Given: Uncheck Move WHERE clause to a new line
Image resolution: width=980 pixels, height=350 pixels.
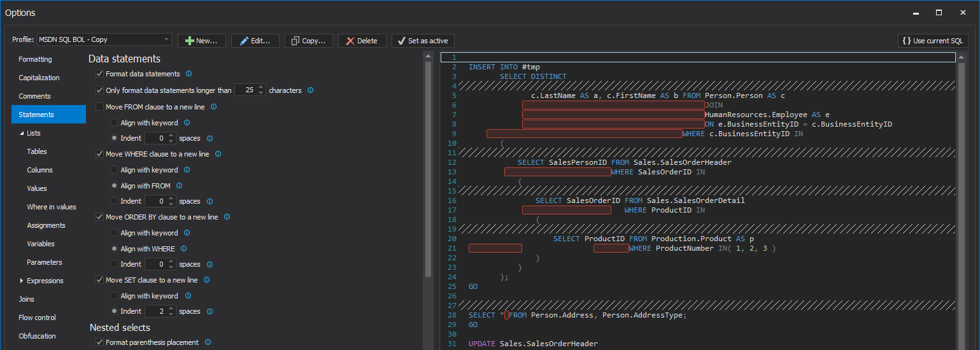Looking at the screenshot, I should click(99, 154).
